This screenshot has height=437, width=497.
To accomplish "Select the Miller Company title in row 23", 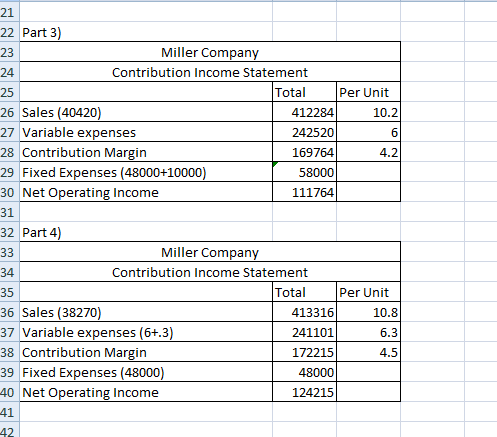I will 210,52.
